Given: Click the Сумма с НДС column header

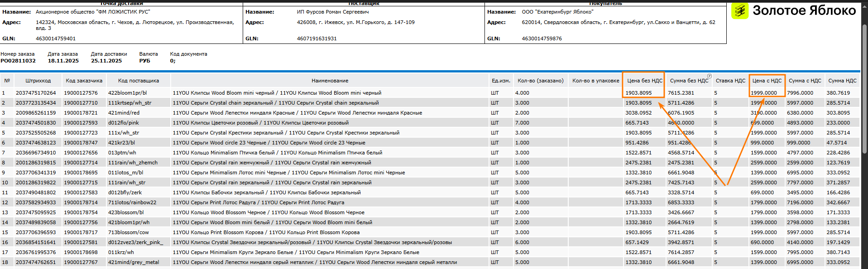Looking at the screenshot, I should [x=805, y=81].
